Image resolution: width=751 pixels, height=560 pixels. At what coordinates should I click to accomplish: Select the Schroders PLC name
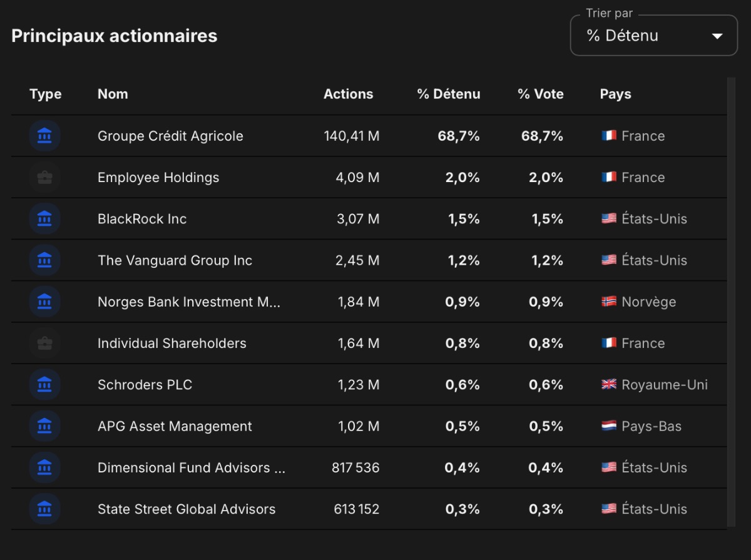pos(145,385)
